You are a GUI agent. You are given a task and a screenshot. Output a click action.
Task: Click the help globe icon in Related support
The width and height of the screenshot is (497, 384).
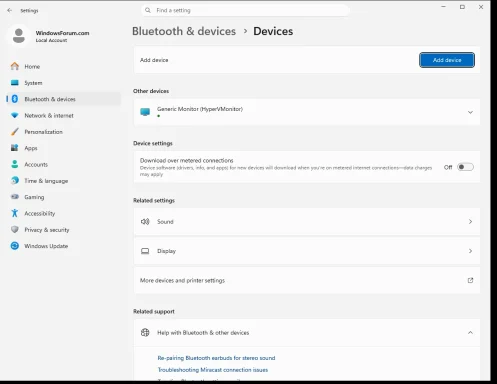(145, 332)
